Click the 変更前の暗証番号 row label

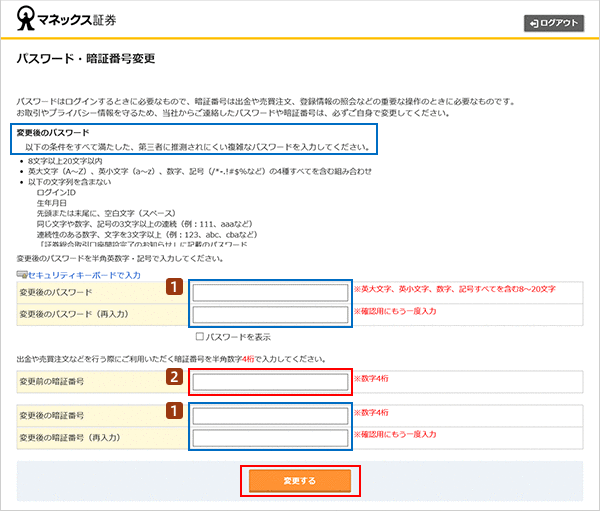52,381
